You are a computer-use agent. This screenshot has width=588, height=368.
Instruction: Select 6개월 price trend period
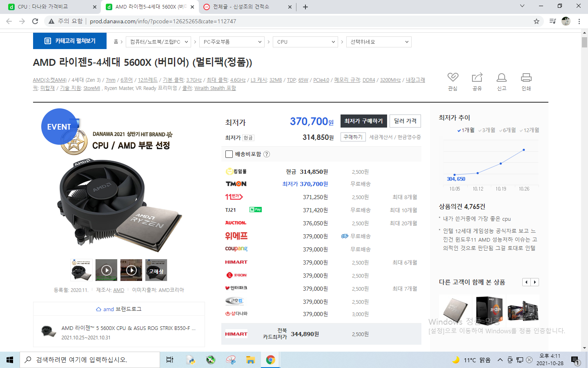coord(507,130)
